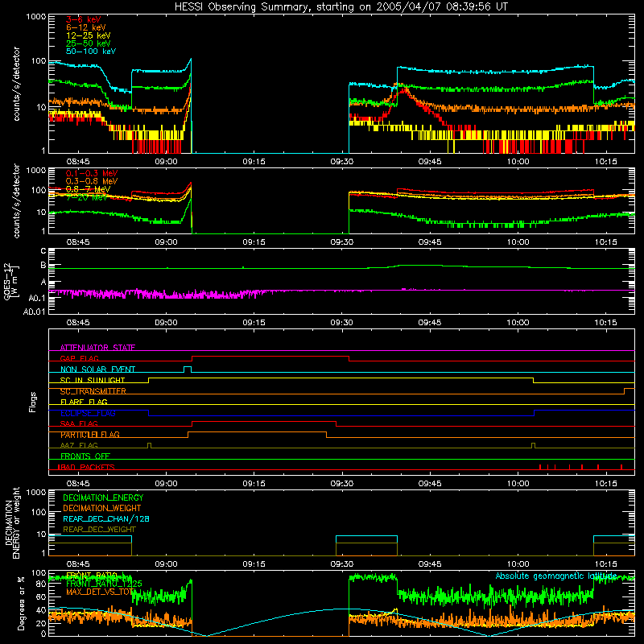The width and height of the screenshot is (644, 644).
Task: Click the 'A0.01' tick label on GOES axis
Action: coord(35,312)
